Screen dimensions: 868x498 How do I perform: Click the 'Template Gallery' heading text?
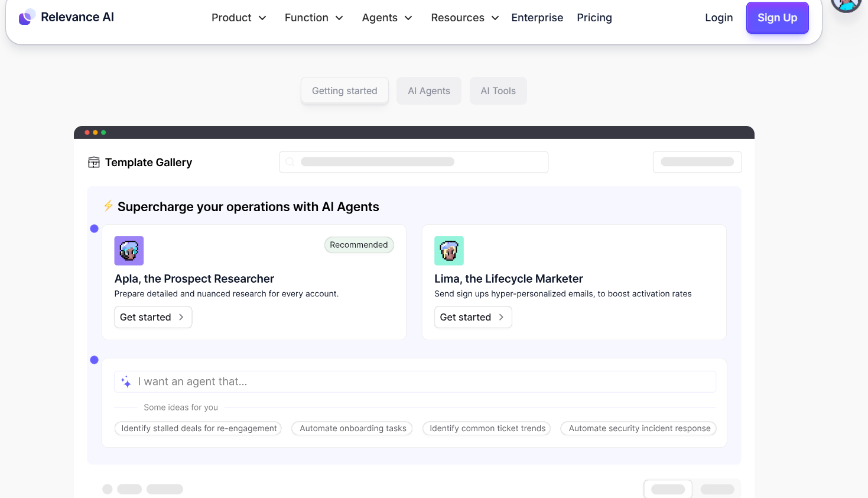point(148,163)
